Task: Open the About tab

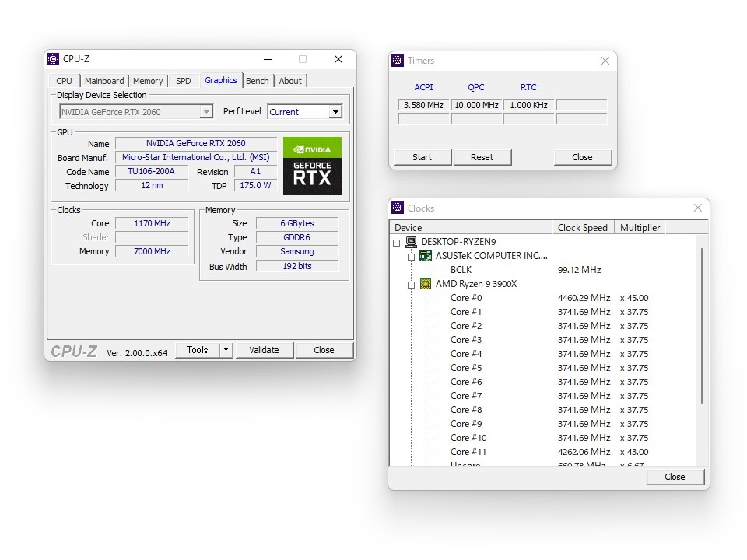Action: pyautogui.click(x=290, y=81)
